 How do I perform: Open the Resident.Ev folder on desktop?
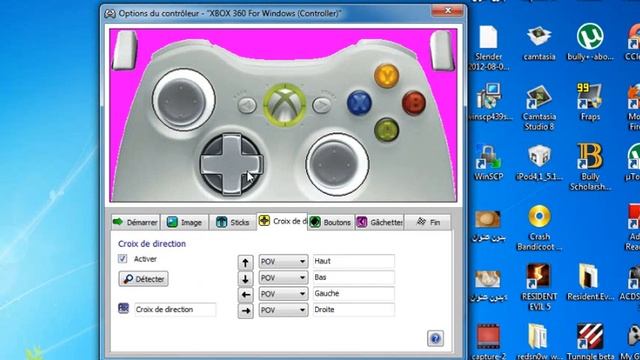coord(590,282)
